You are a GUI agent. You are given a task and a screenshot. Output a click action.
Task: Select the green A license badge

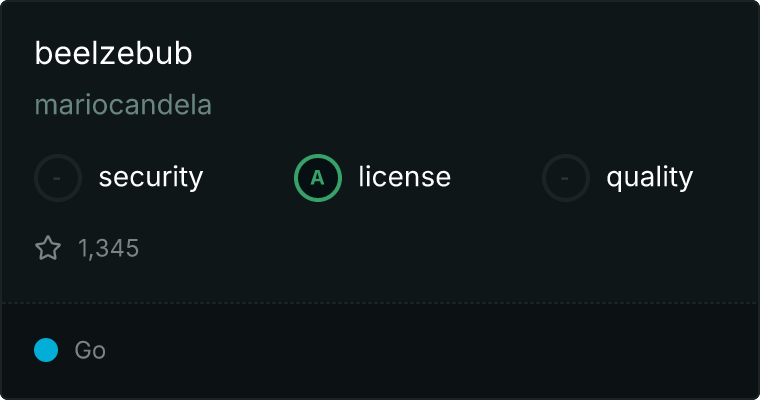point(318,178)
